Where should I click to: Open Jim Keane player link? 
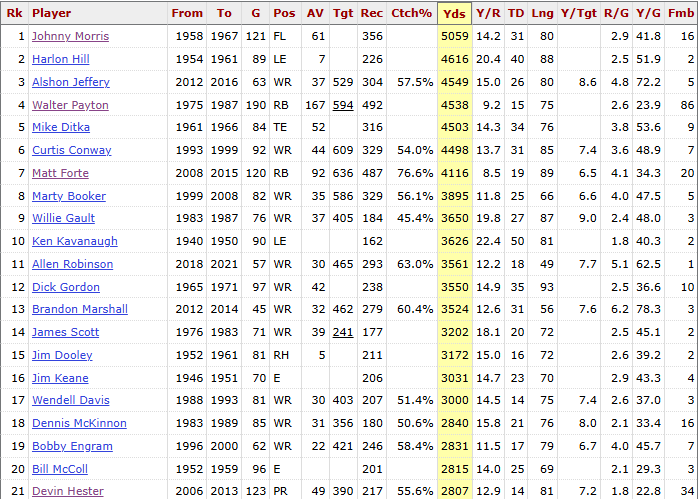pos(60,378)
